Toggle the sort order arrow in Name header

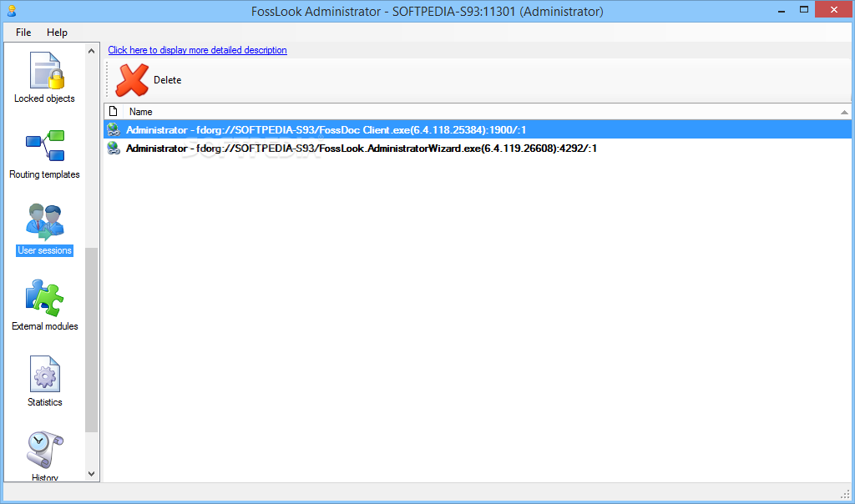(844, 113)
